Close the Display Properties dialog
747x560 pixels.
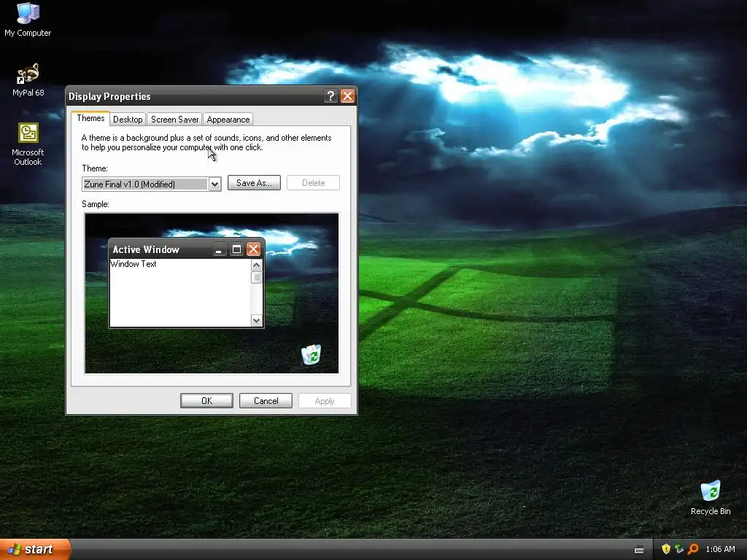[348, 96]
